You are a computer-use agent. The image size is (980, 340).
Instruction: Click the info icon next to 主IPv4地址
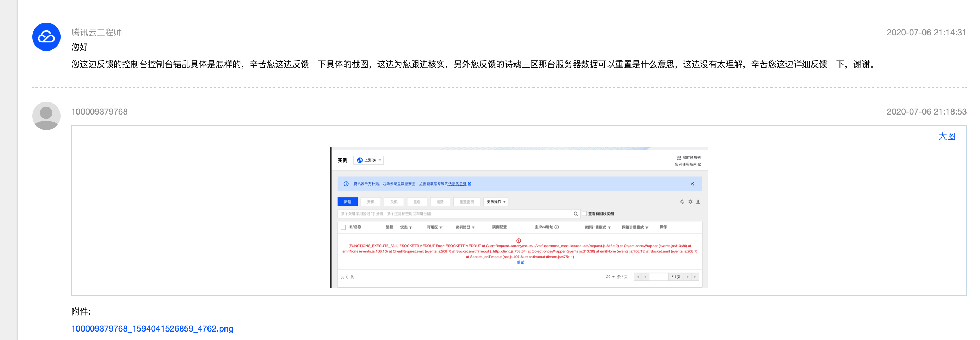pos(557,227)
